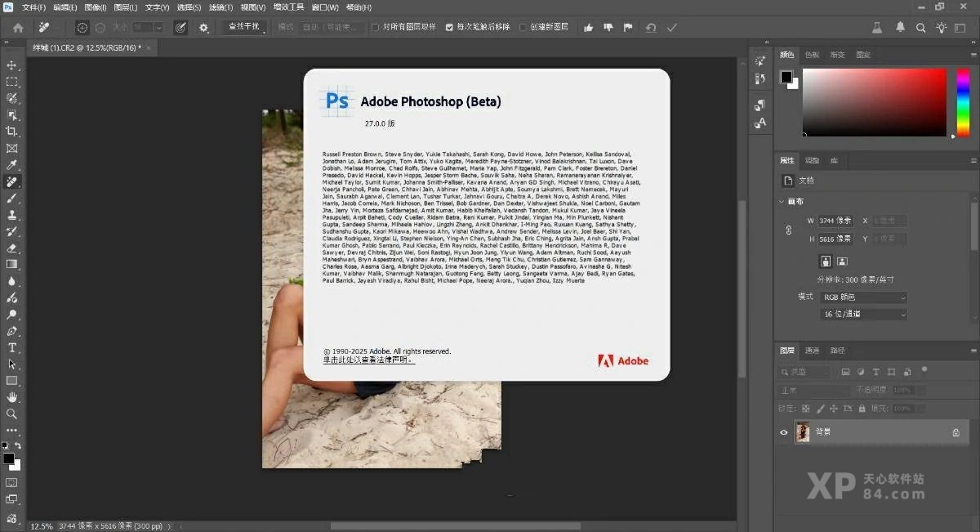Open the 滤镜(T) menu
Screen dimensions: 980x532
(x=219, y=7)
